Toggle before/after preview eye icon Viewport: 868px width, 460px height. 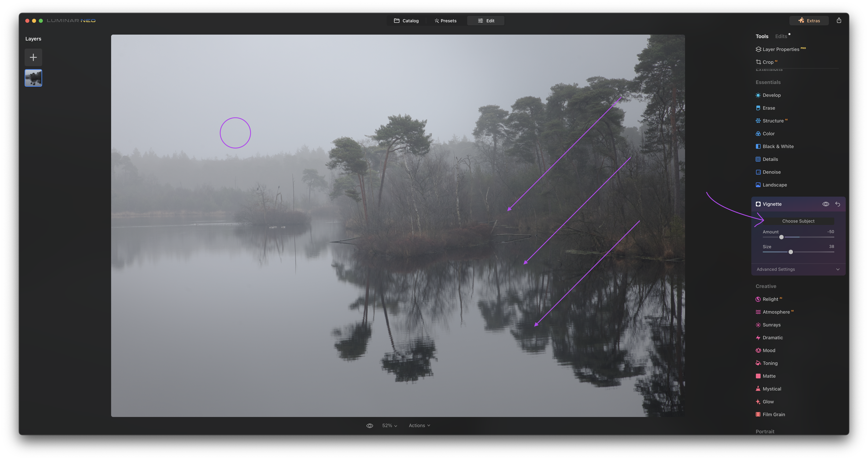[369, 426]
